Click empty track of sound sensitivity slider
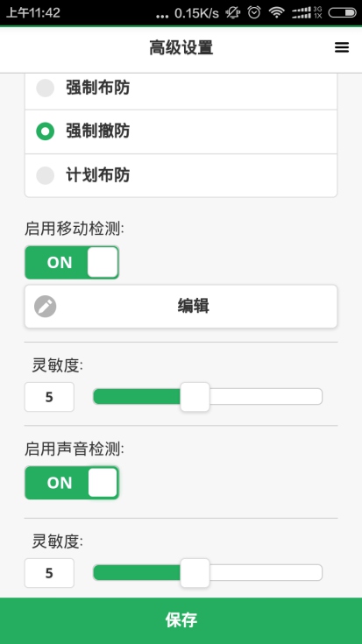Screen dimensions: 362x644 (266, 572)
